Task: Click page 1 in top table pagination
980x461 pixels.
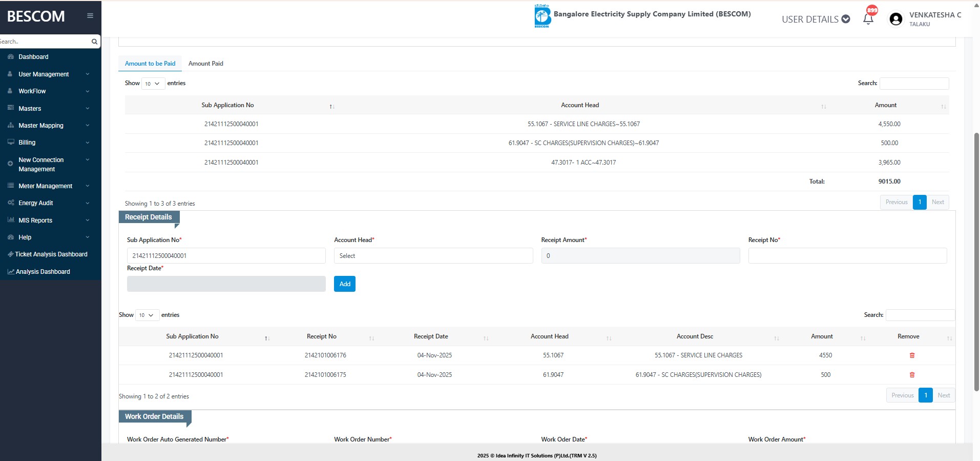Action: pyautogui.click(x=920, y=202)
